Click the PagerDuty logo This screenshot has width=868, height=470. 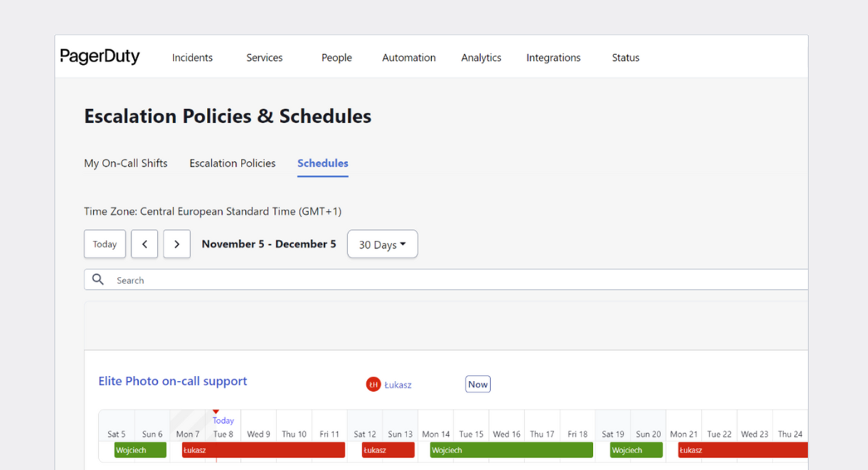coord(100,57)
